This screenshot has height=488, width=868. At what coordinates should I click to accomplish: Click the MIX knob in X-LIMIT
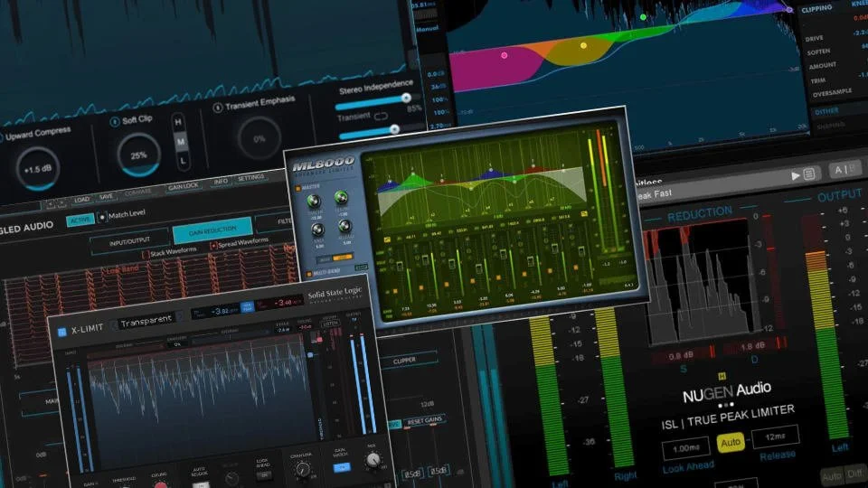coord(373,459)
